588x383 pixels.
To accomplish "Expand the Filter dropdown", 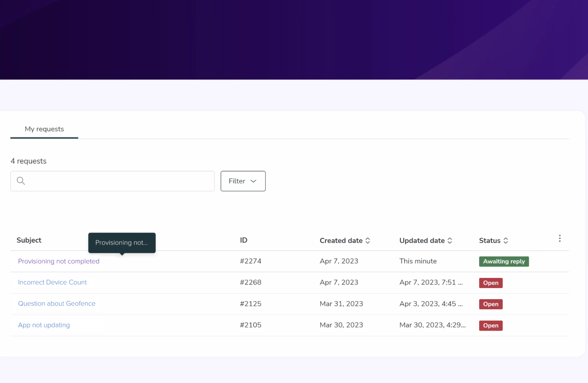I will click(x=243, y=181).
